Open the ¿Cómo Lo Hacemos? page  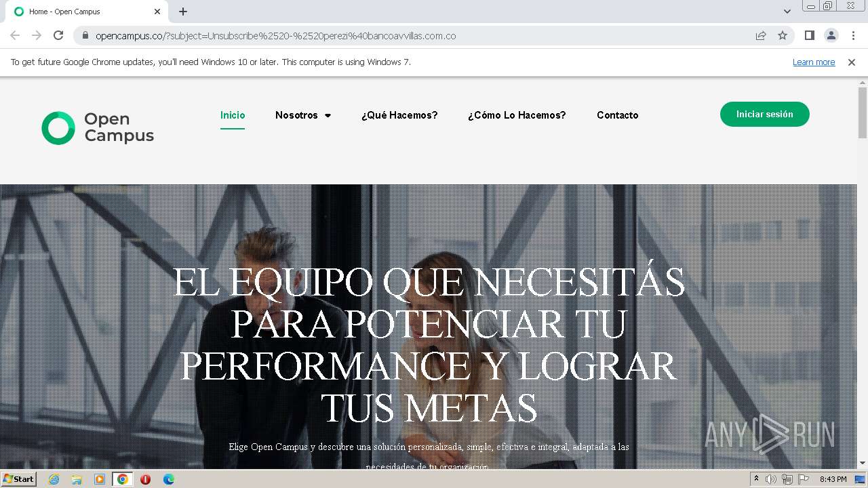[517, 115]
